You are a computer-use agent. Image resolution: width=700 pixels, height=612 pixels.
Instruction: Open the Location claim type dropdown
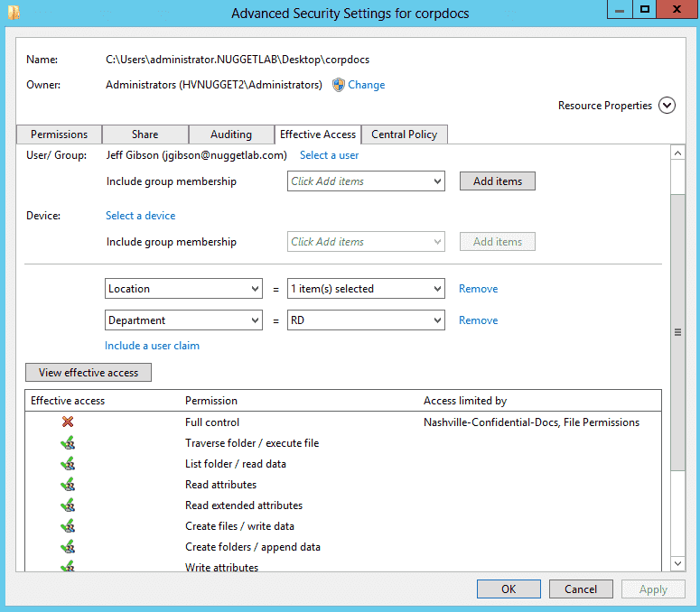pyautogui.click(x=183, y=289)
